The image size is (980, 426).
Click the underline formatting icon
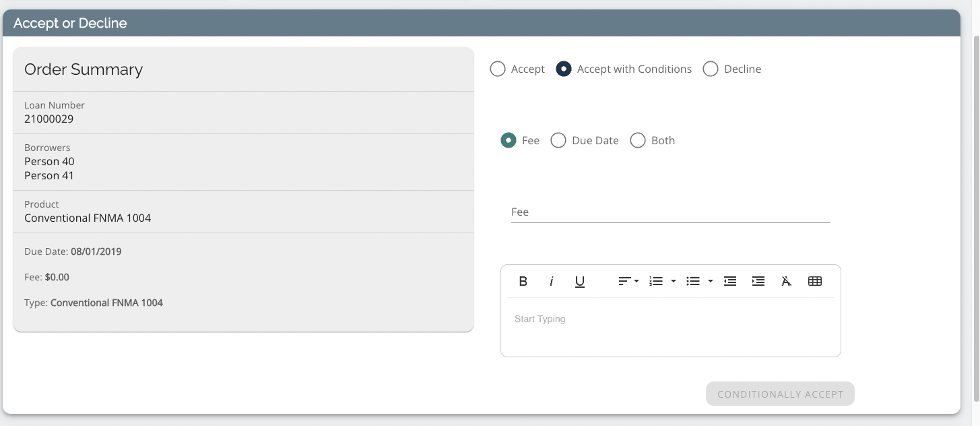(x=579, y=282)
